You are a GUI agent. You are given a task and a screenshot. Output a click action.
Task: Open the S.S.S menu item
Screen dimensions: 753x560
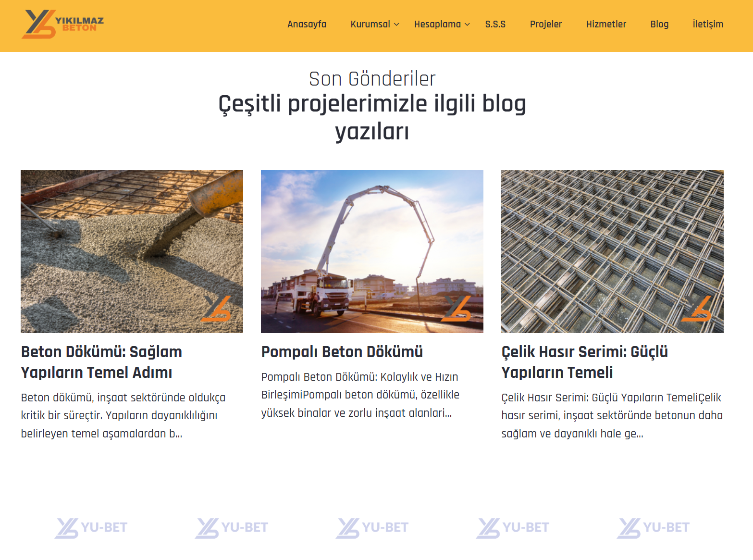click(x=495, y=24)
